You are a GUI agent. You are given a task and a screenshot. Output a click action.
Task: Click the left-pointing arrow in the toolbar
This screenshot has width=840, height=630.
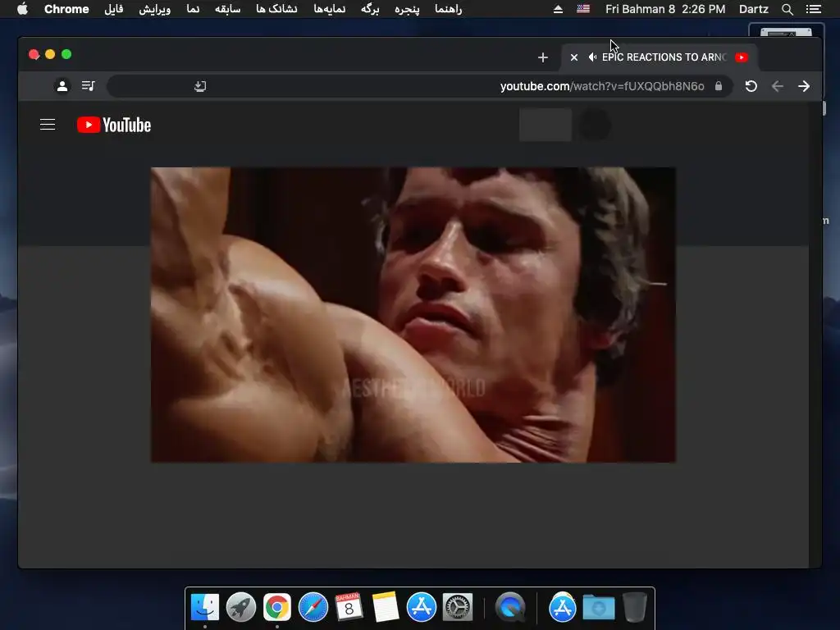[778, 86]
